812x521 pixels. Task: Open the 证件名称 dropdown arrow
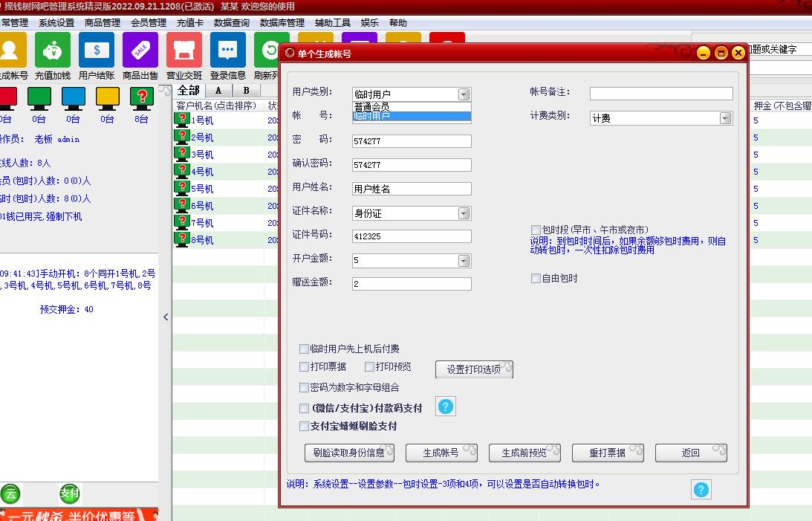(464, 213)
